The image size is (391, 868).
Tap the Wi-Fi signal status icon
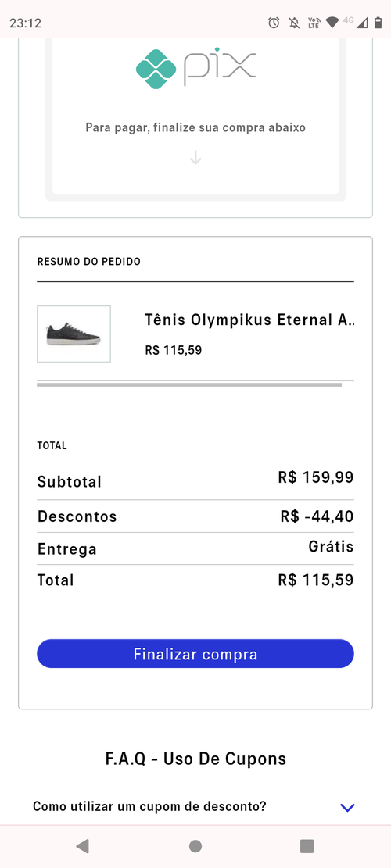point(332,23)
